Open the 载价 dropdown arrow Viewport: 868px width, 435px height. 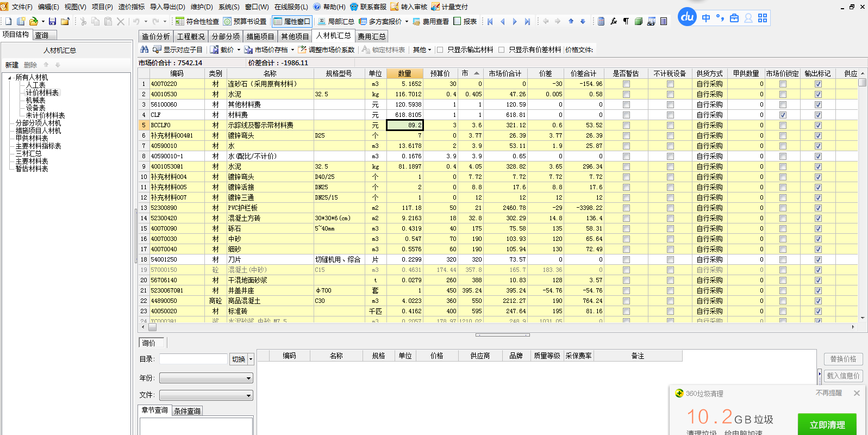pyautogui.click(x=239, y=50)
